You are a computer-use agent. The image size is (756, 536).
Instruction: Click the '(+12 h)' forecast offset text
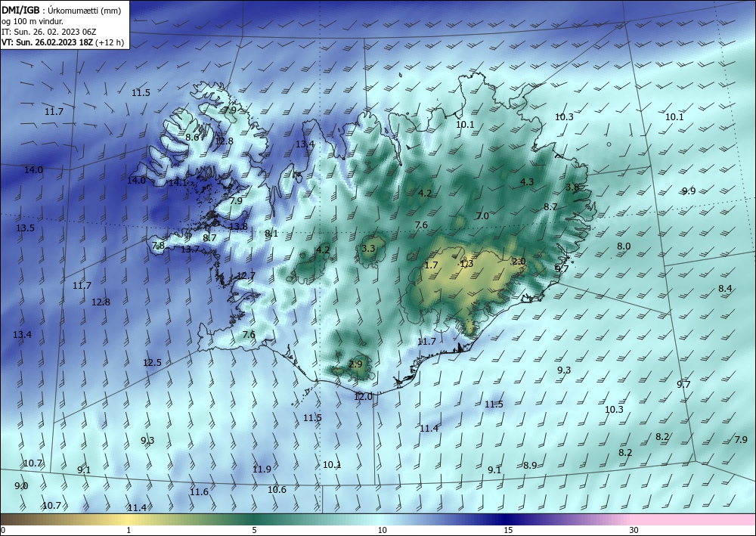110,42
